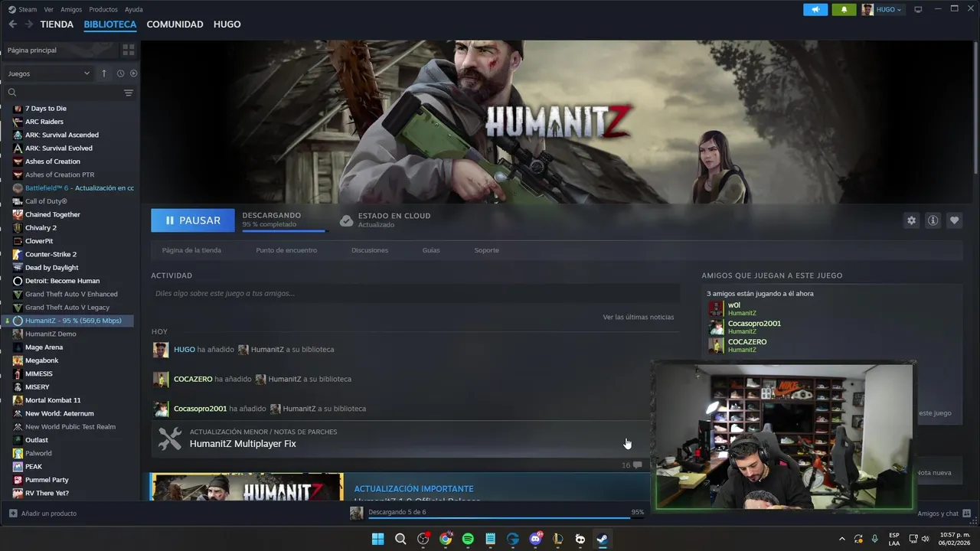Open the notifications bell
The height and width of the screenshot is (551, 980).
[x=844, y=9]
